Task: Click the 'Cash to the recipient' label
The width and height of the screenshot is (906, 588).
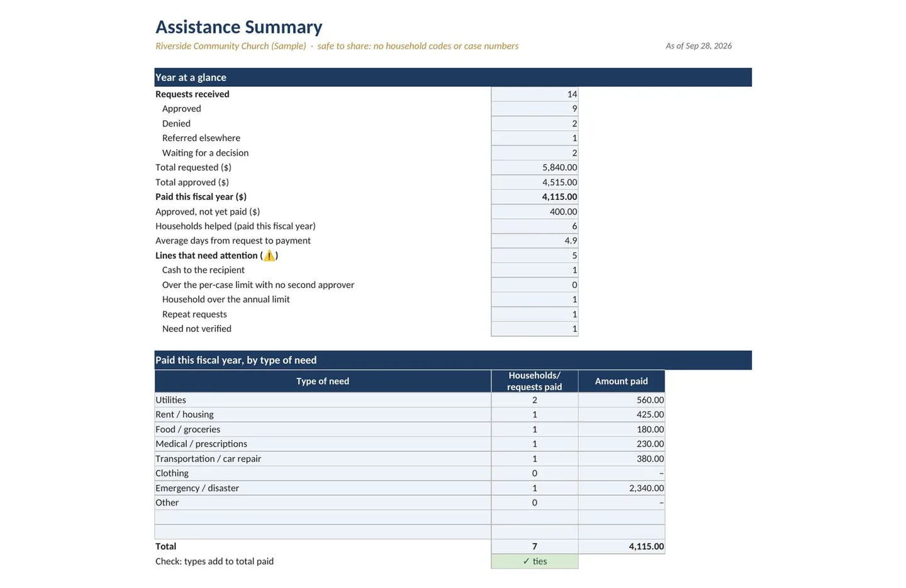Action: point(203,270)
